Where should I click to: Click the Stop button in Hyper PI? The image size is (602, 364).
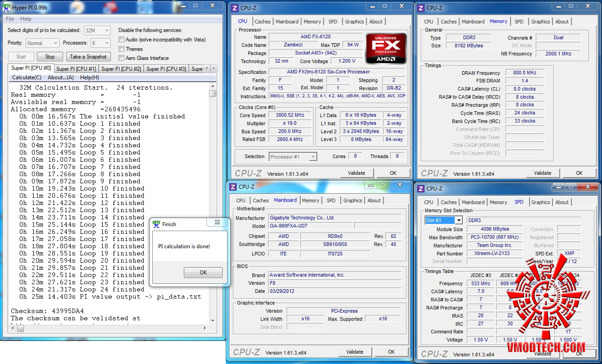50,57
